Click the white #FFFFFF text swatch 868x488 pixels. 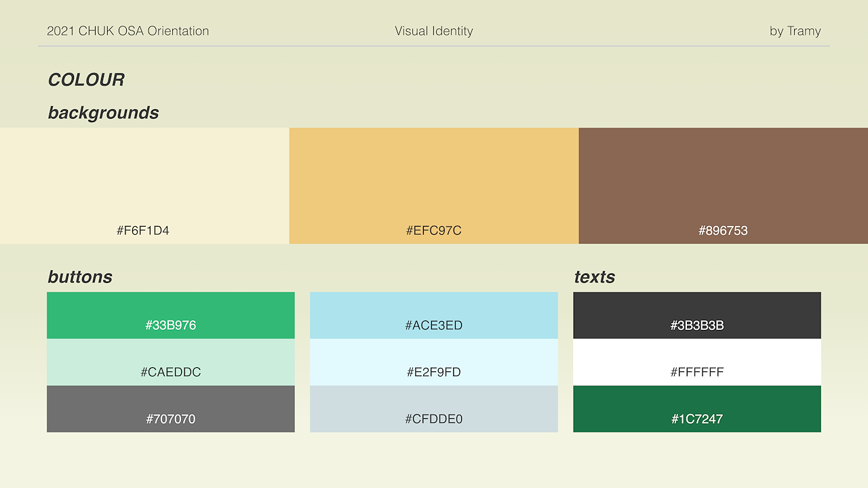697,362
